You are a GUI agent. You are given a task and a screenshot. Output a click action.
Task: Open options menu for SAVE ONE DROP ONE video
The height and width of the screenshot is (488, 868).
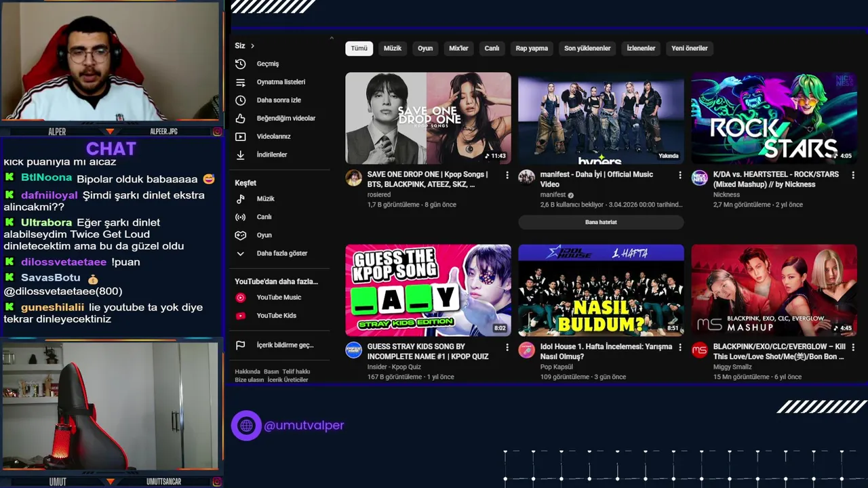coord(507,175)
